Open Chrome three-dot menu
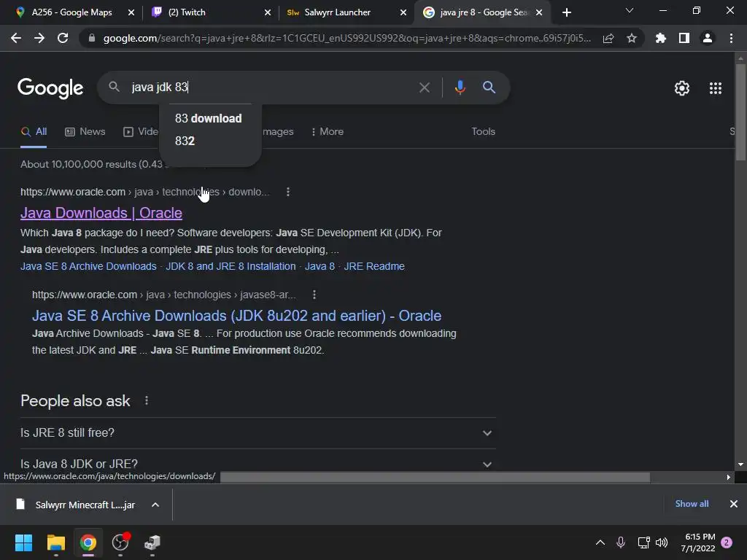Image resolution: width=747 pixels, height=560 pixels. point(731,38)
